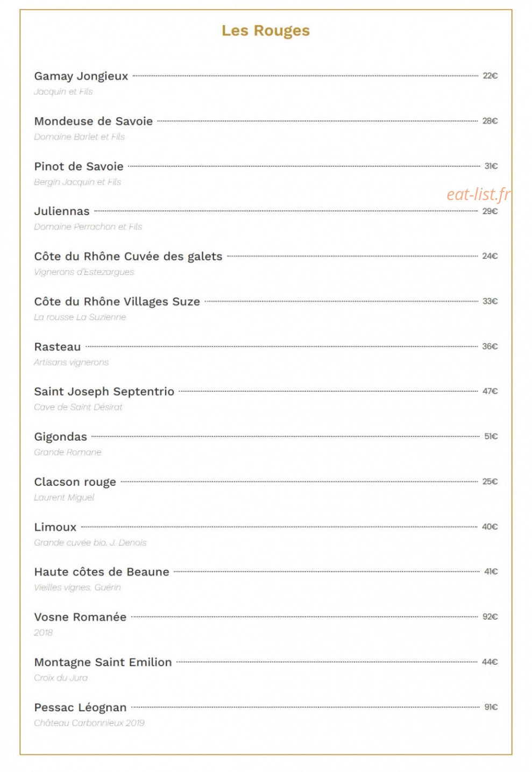The image size is (532, 772).
Task: Click Haute côtes de Beaune
Action: pos(102,572)
